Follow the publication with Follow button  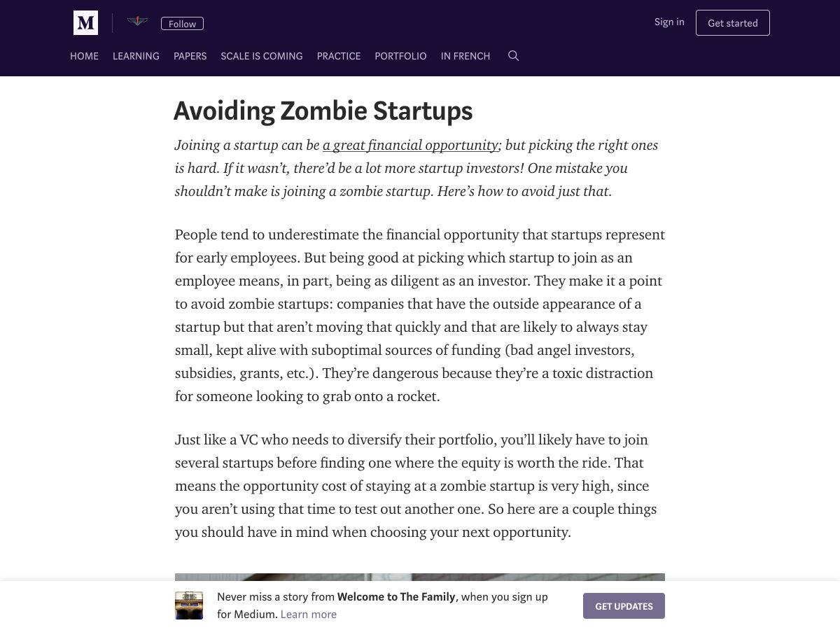(182, 24)
